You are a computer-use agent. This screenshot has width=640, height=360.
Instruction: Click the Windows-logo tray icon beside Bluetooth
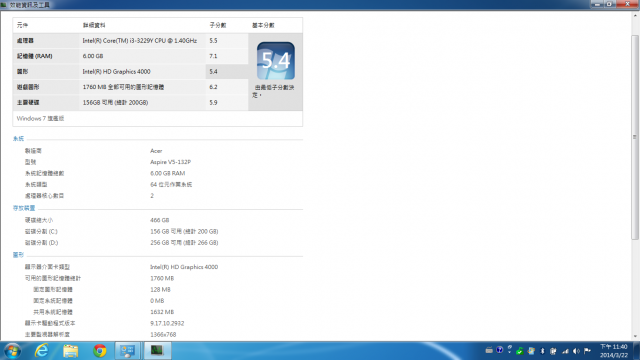(531, 351)
